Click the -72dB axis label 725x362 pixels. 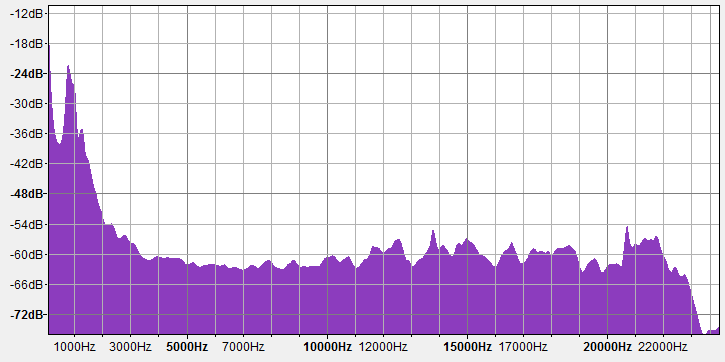(26, 315)
